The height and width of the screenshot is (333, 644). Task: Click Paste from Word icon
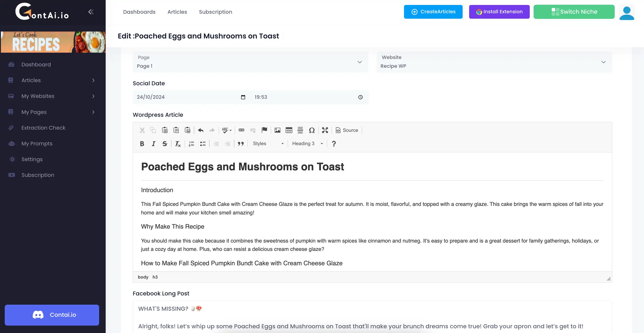click(187, 130)
